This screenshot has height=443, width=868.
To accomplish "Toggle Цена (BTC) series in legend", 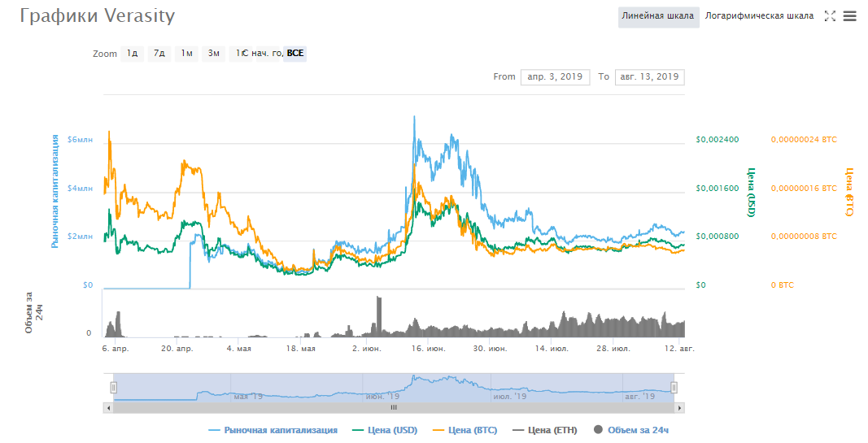I will (465, 430).
